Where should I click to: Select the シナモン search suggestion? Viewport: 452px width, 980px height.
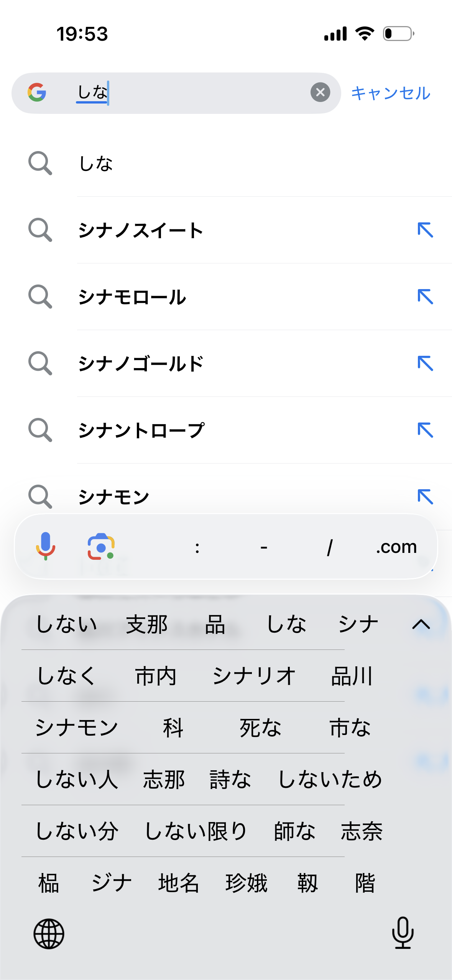(x=114, y=497)
